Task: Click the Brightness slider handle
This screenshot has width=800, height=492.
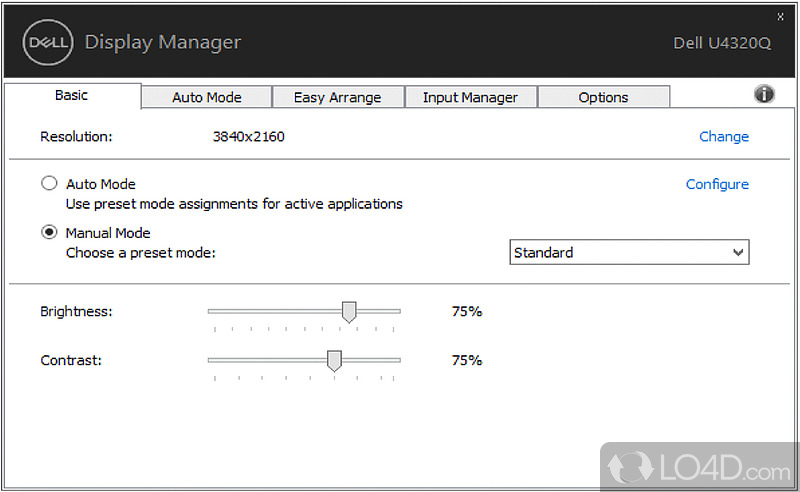Action: tap(349, 312)
